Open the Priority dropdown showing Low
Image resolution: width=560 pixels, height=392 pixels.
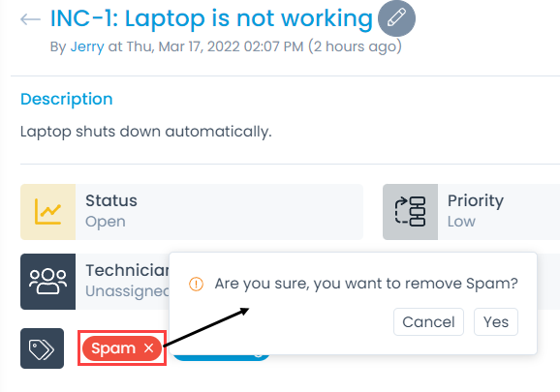pyautogui.click(x=499, y=212)
